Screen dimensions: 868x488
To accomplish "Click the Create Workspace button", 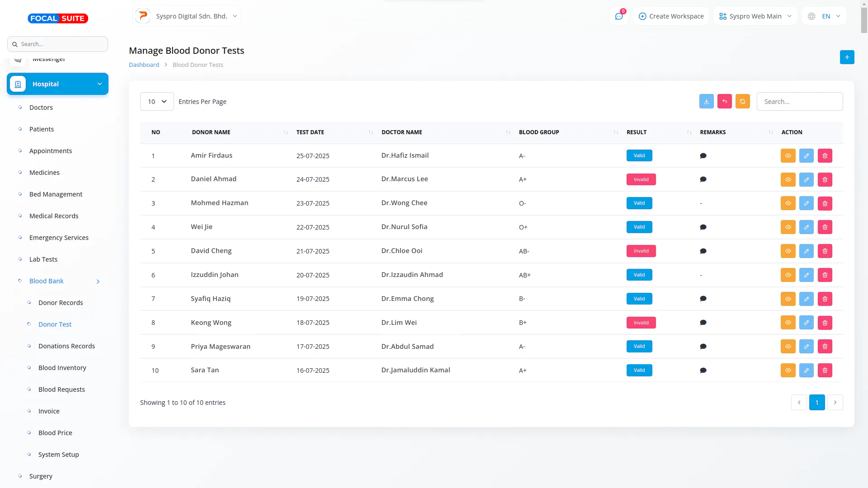I will pos(671,16).
